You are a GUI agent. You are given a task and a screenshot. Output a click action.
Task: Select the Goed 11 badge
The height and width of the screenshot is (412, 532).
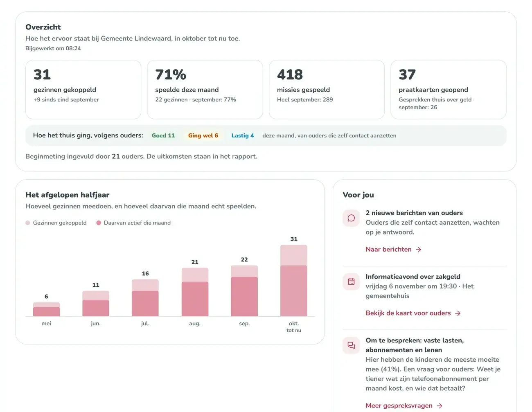pos(163,135)
